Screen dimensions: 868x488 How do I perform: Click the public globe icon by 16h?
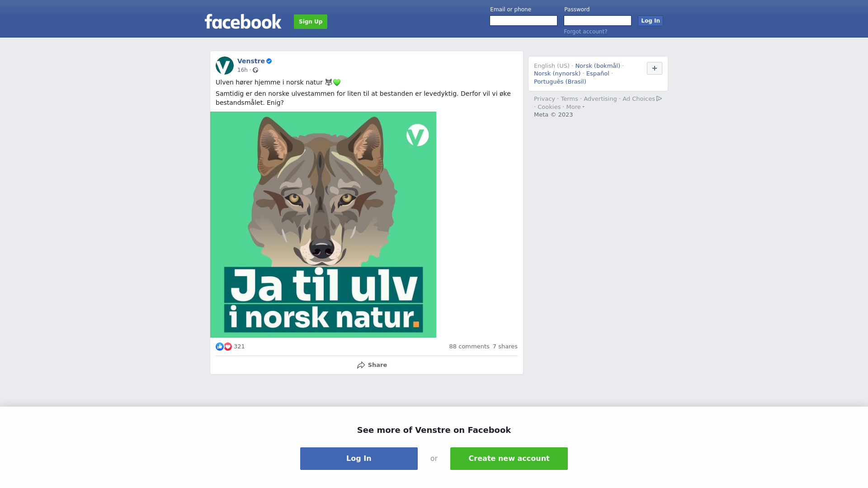click(255, 70)
